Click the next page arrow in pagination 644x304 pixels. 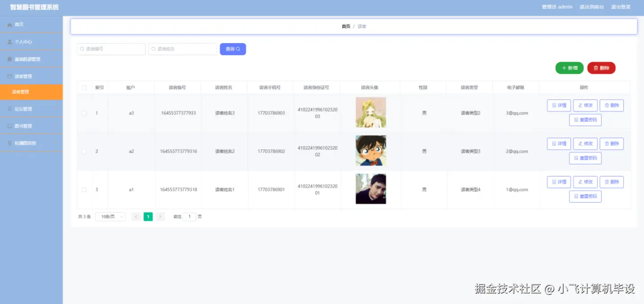160,216
